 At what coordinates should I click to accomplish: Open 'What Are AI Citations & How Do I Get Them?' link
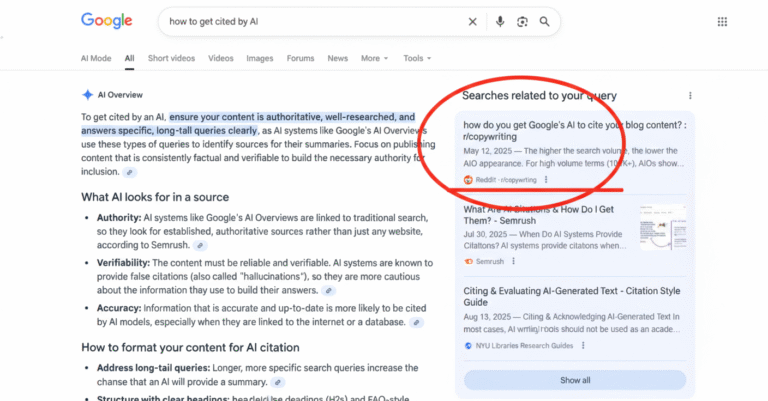tap(539, 215)
